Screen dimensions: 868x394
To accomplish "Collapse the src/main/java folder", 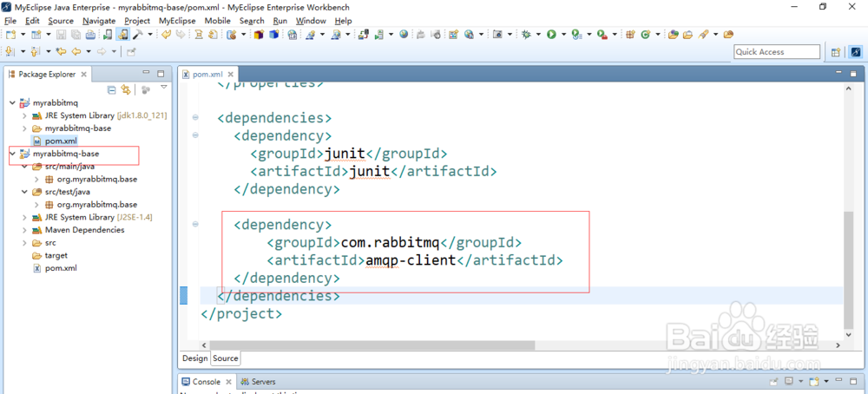I will 23,167.
